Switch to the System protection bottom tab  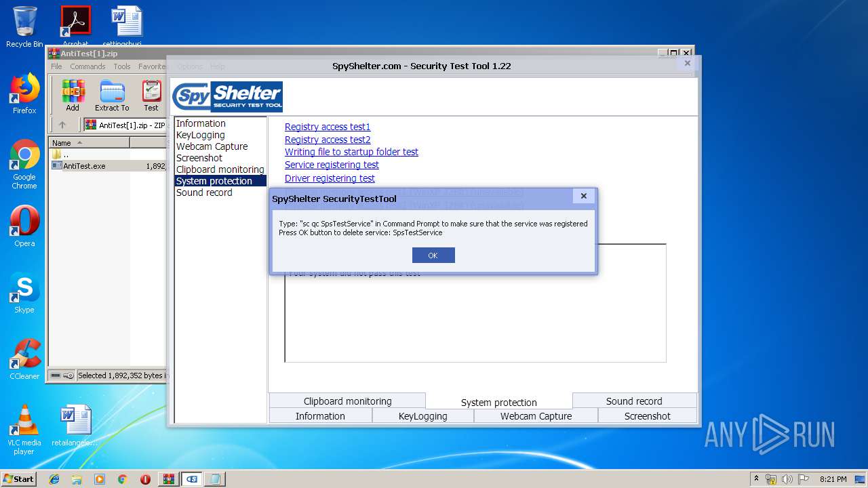click(x=499, y=402)
